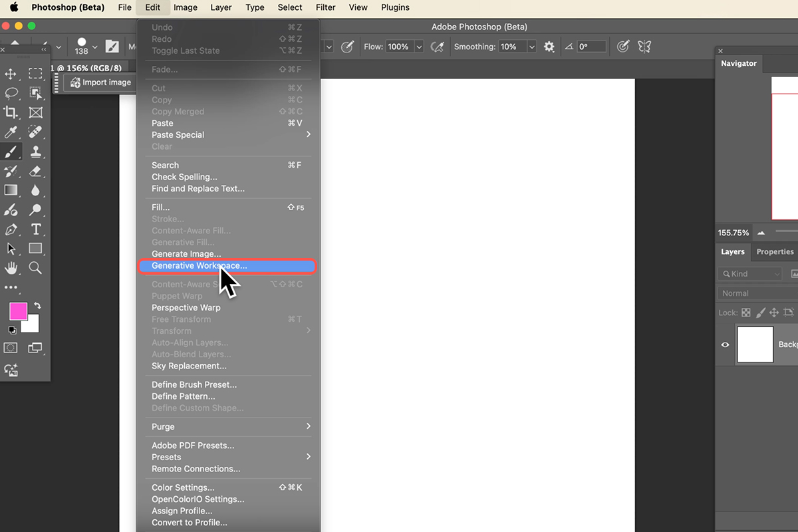Lock transparent pixels in Layers panel

click(746, 312)
